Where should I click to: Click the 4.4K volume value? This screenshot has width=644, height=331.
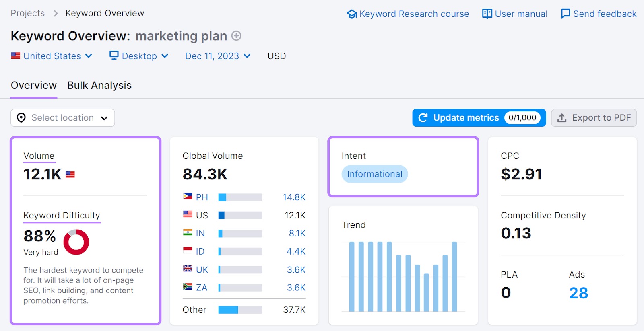pos(296,251)
